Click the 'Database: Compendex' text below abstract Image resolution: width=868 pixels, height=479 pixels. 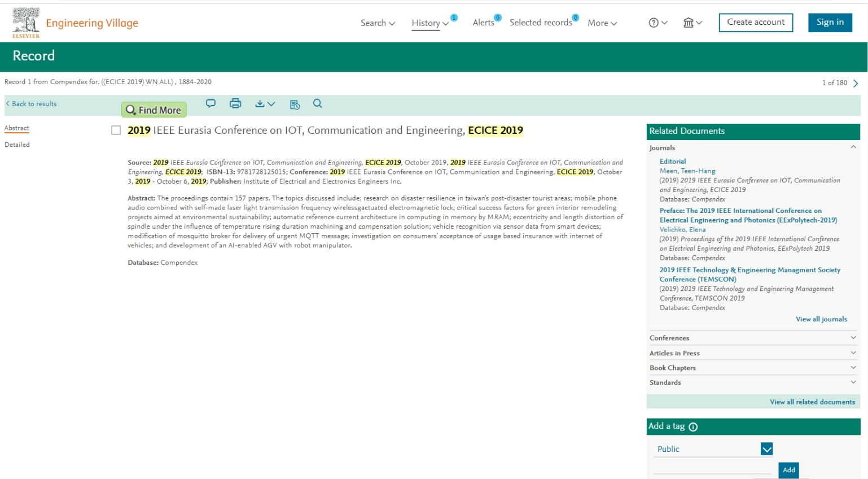pos(163,263)
